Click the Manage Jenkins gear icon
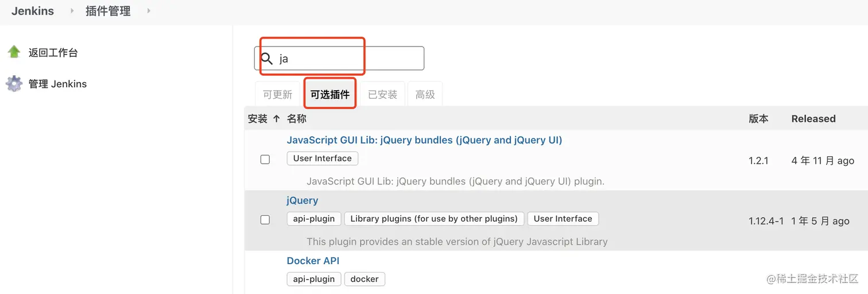Viewport: 868px width, 294px height. click(14, 84)
